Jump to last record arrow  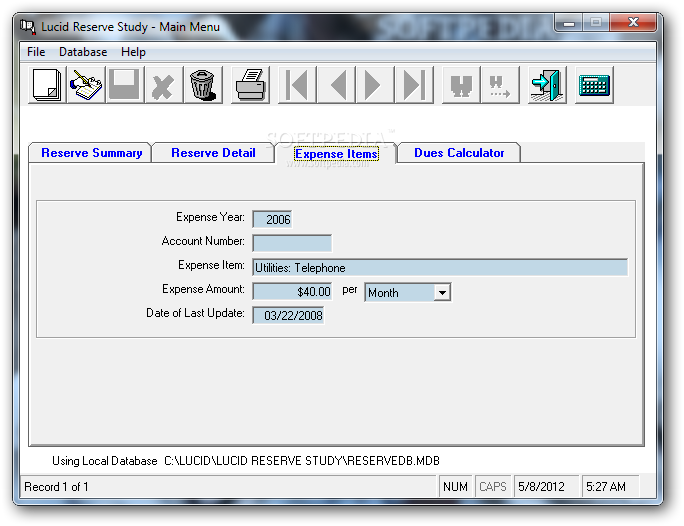pos(414,85)
